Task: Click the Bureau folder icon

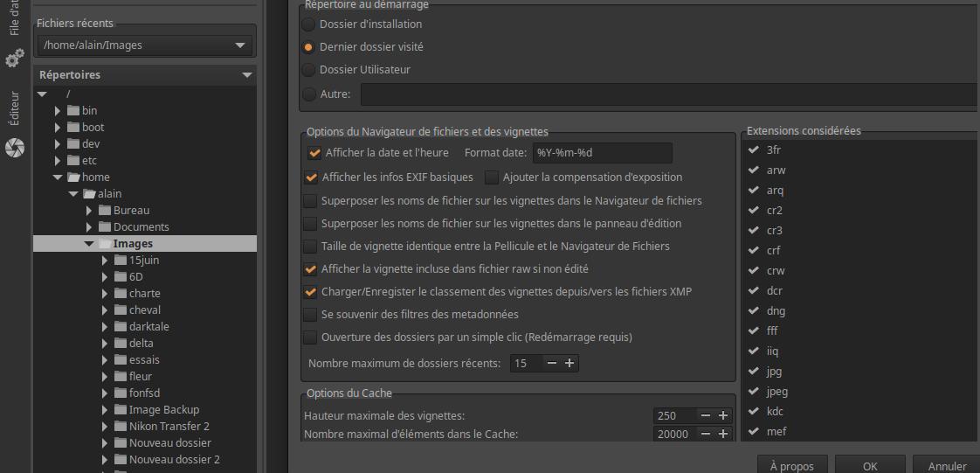Action: [104, 210]
